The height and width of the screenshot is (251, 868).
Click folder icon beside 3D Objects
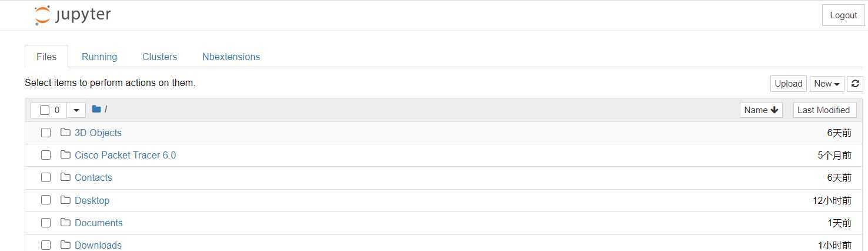coord(65,132)
